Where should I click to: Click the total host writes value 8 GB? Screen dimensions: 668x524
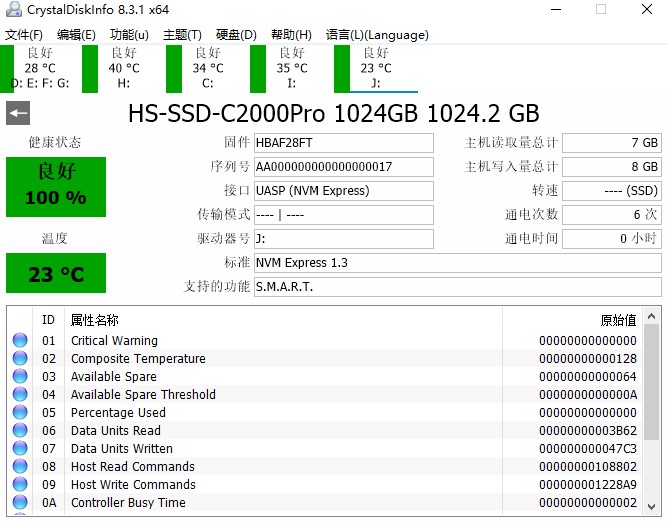pyautogui.click(x=612, y=167)
